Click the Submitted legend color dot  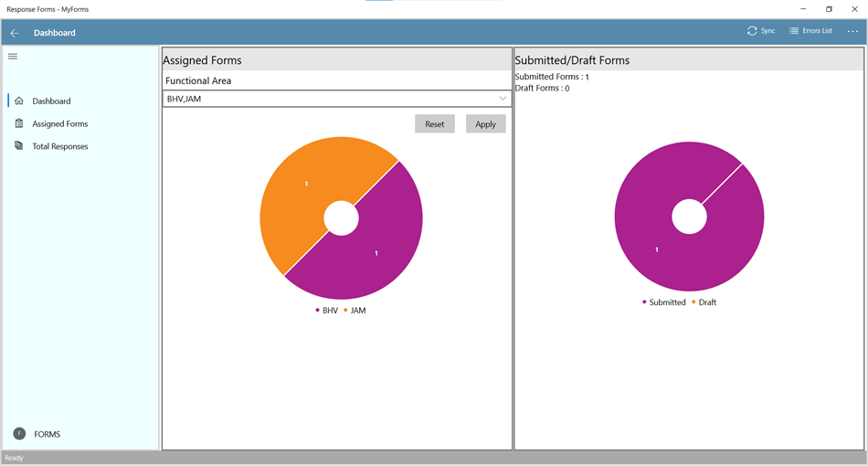(644, 302)
